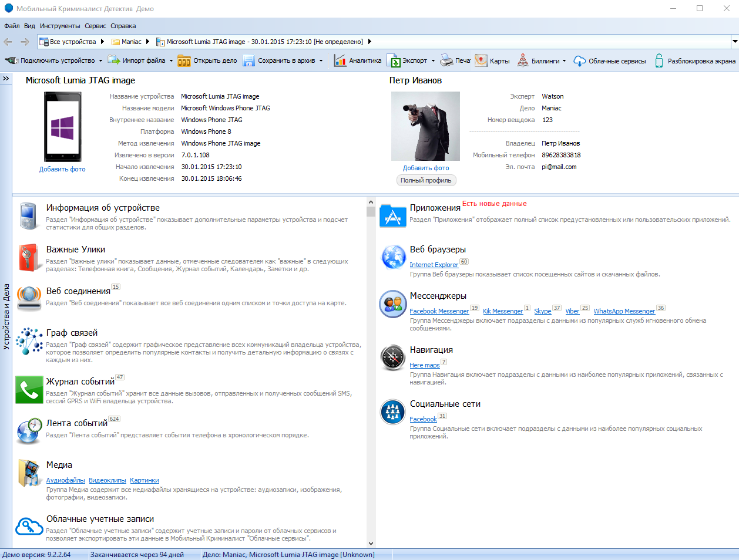The height and width of the screenshot is (560, 739).
Task: Open the Видеоклипы link
Action: pyautogui.click(x=108, y=480)
